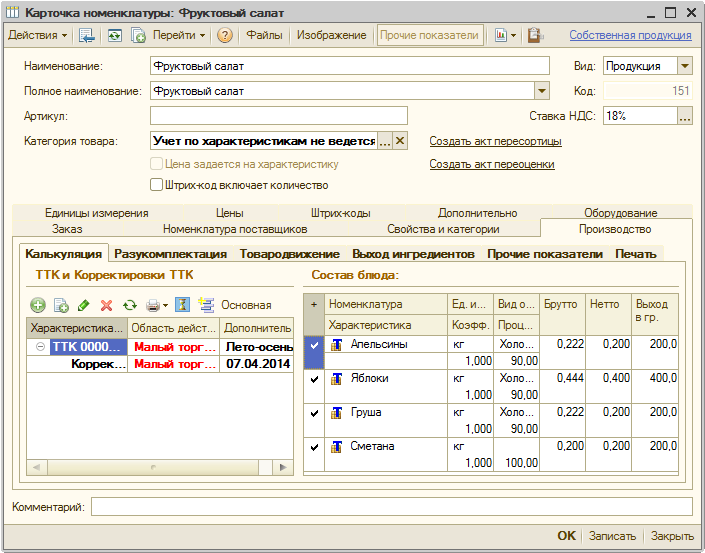Open the Печать sub-tab
Viewport: 705px width, 553px height.
[x=636, y=254]
